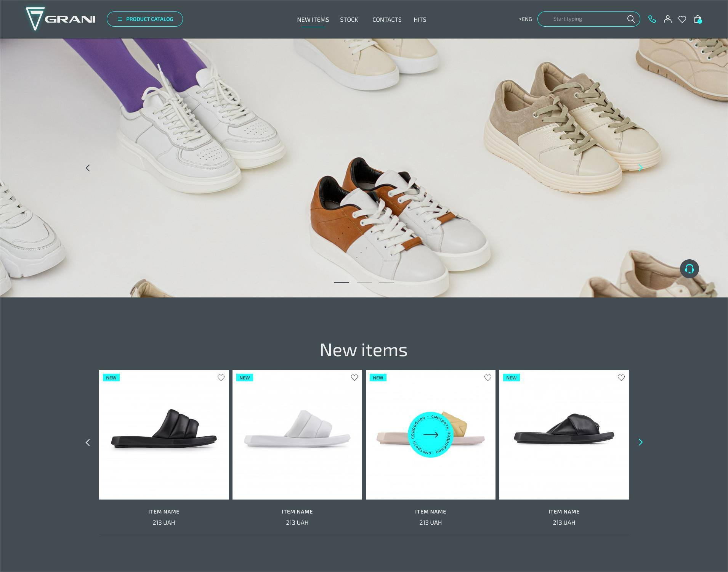
Task: Click the search magnifier icon
Action: pos(631,19)
